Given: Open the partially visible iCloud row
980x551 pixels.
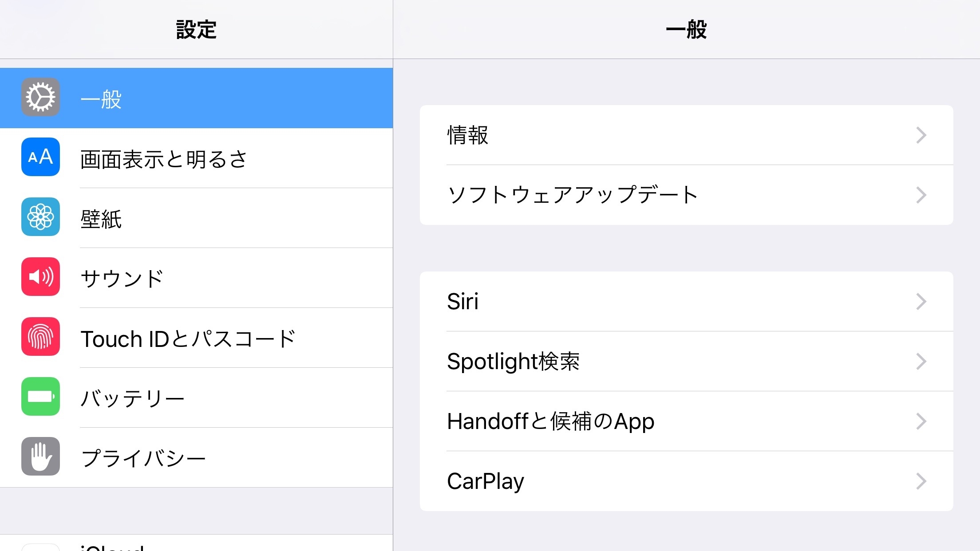Looking at the screenshot, I should pyautogui.click(x=113, y=547).
